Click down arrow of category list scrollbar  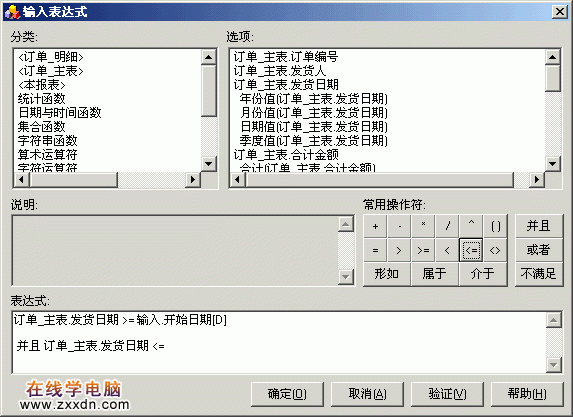(209, 164)
